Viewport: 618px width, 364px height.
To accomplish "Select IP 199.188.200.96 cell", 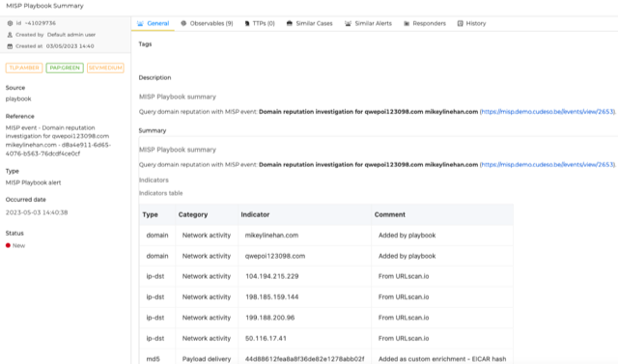I will point(270,318).
